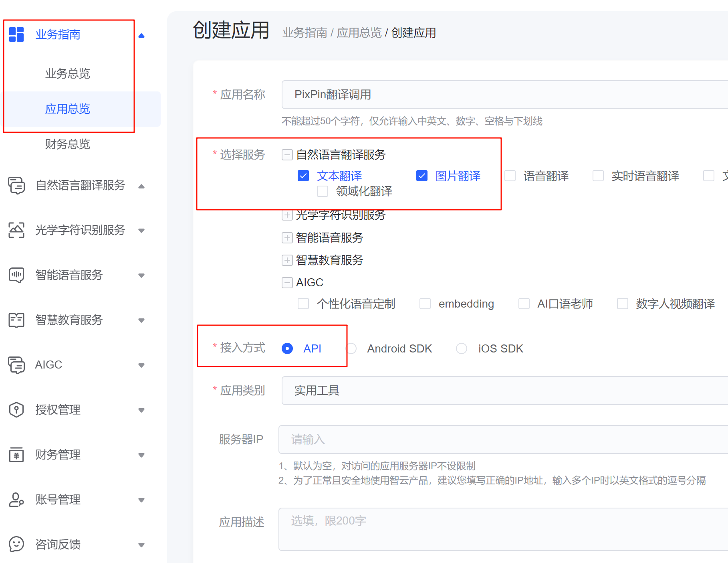Click the 咨询反馈 sidebar icon
This screenshot has width=728, height=563.
point(16,545)
